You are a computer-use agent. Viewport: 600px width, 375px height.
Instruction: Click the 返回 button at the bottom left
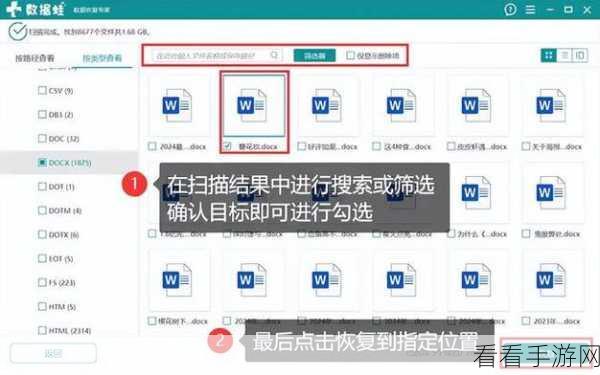(53, 353)
